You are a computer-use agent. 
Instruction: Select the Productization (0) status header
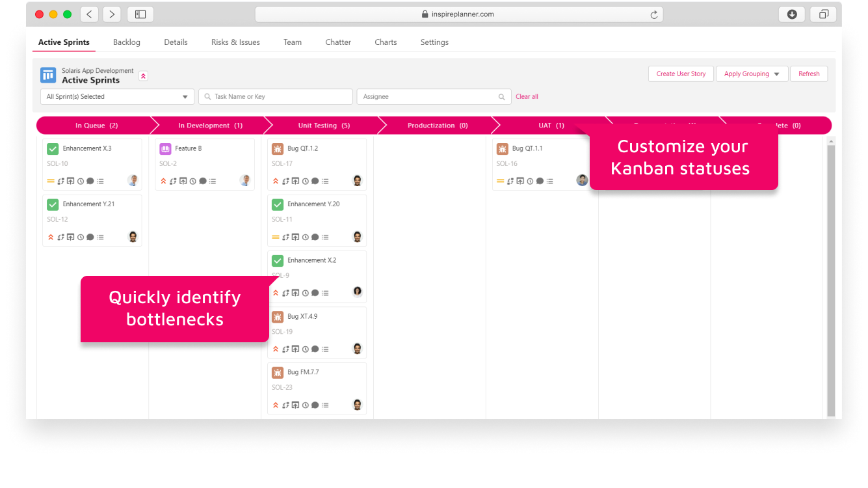click(438, 126)
